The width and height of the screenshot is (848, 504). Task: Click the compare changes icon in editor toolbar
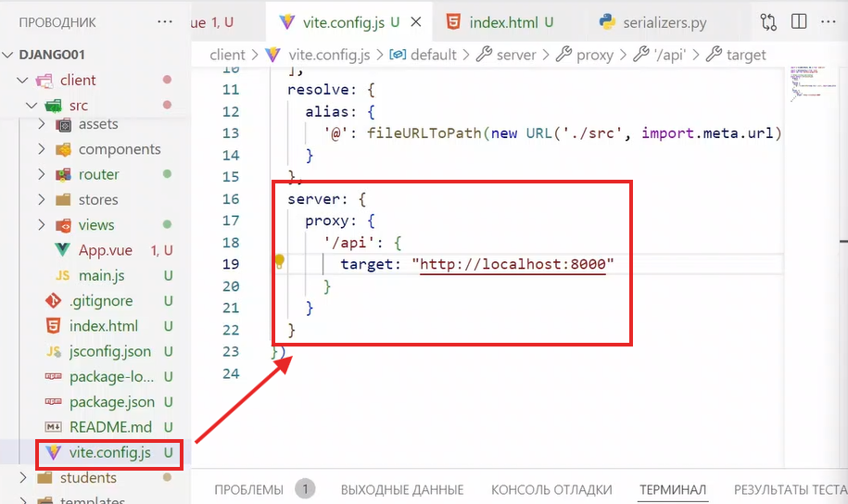769,21
